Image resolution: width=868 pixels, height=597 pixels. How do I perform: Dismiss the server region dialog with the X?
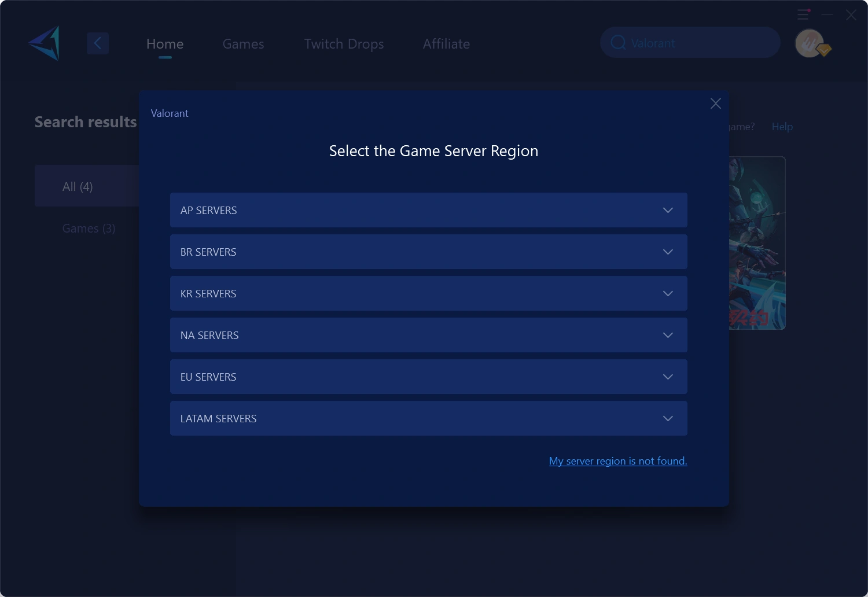715,103
